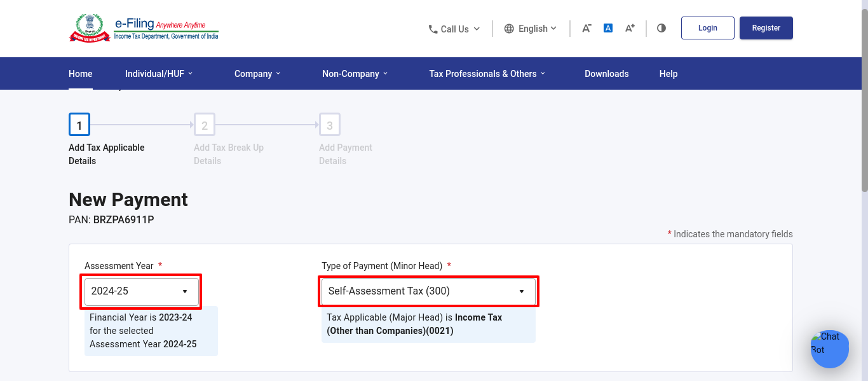
Task: Reset to default font size icon
Action: pos(608,28)
